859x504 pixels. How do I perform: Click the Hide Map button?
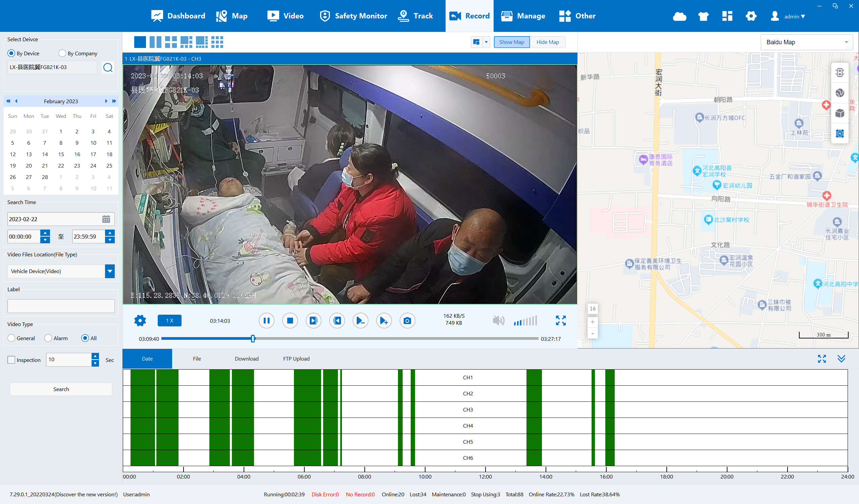[547, 42]
